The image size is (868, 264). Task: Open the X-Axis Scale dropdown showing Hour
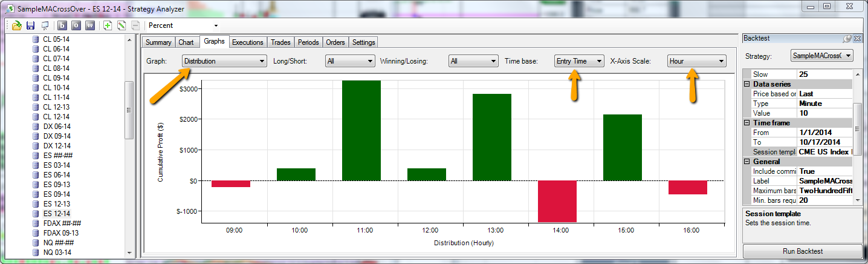(x=697, y=61)
